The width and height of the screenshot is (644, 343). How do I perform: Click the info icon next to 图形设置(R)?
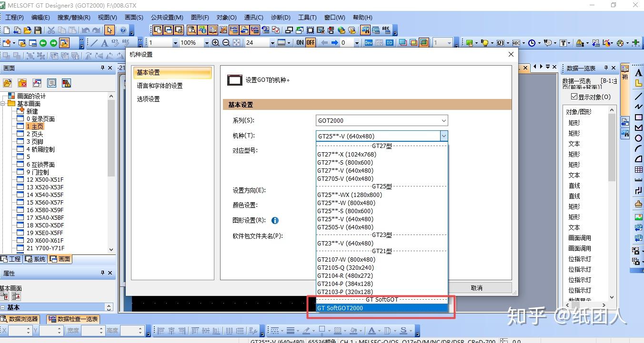tap(275, 220)
